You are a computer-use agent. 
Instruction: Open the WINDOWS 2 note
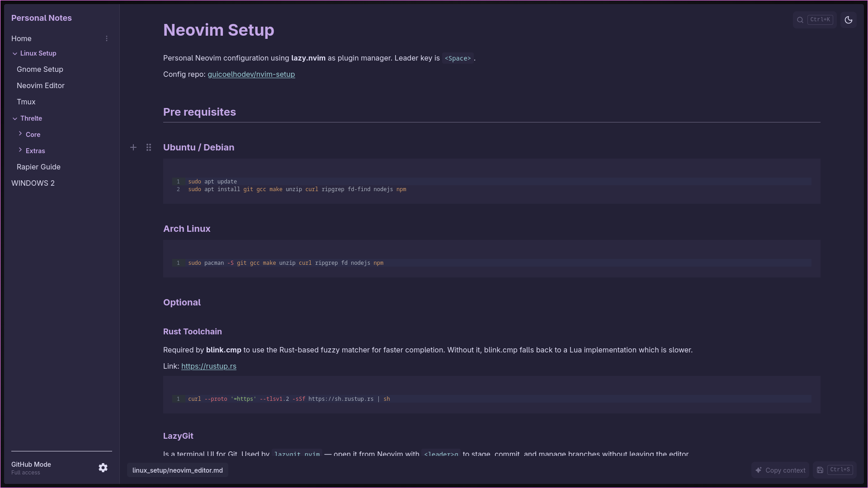(33, 183)
